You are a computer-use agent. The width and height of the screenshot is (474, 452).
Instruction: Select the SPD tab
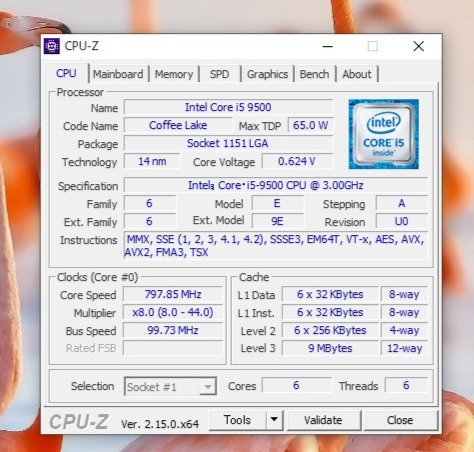(220, 74)
